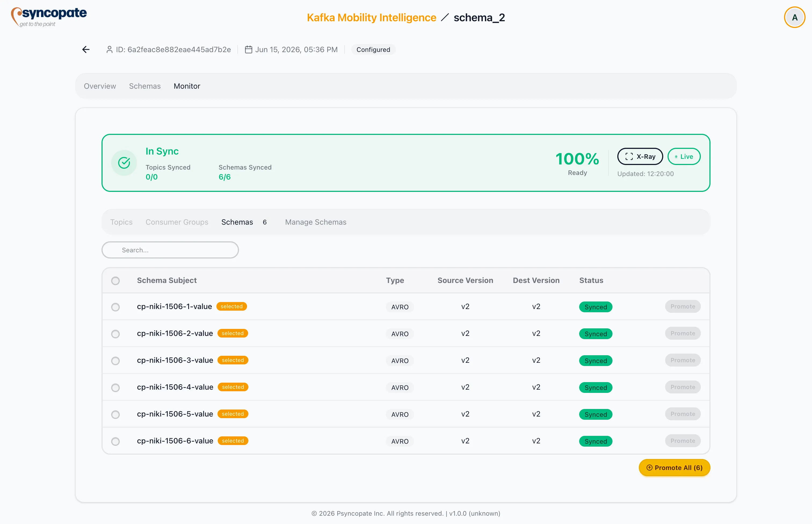
Task: Click Promote for cp-niki-1506-1-value
Action: (x=683, y=306)
